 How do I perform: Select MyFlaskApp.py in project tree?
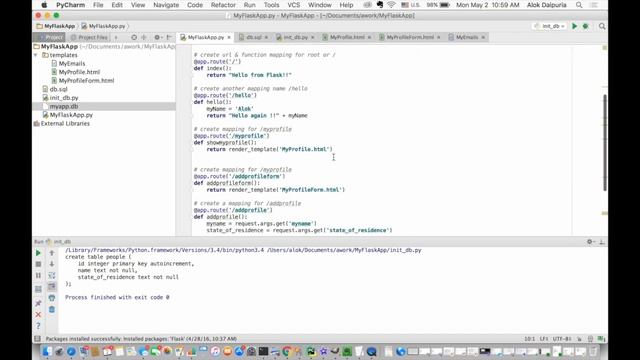pyautogui.click(x=71, y=115)
